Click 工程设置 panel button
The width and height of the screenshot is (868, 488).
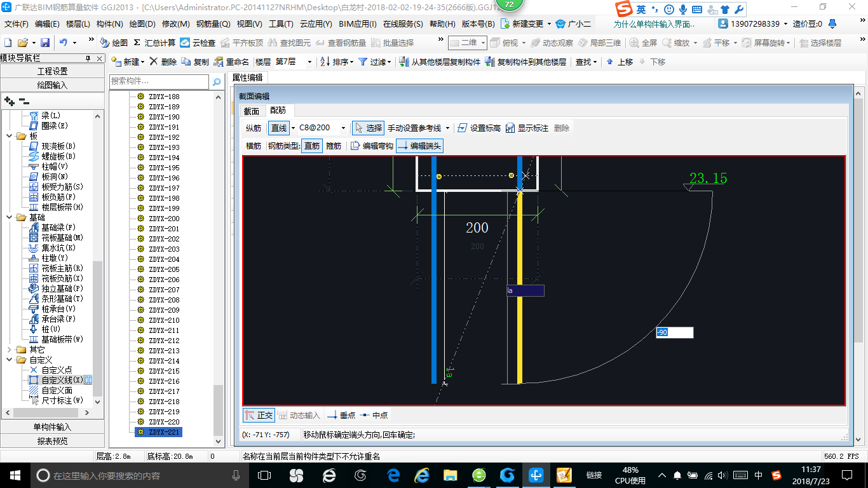pos(52,71)
